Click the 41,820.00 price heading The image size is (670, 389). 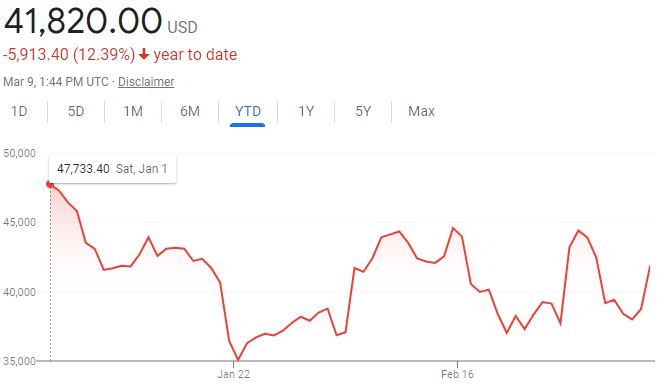tap(83, 21)
